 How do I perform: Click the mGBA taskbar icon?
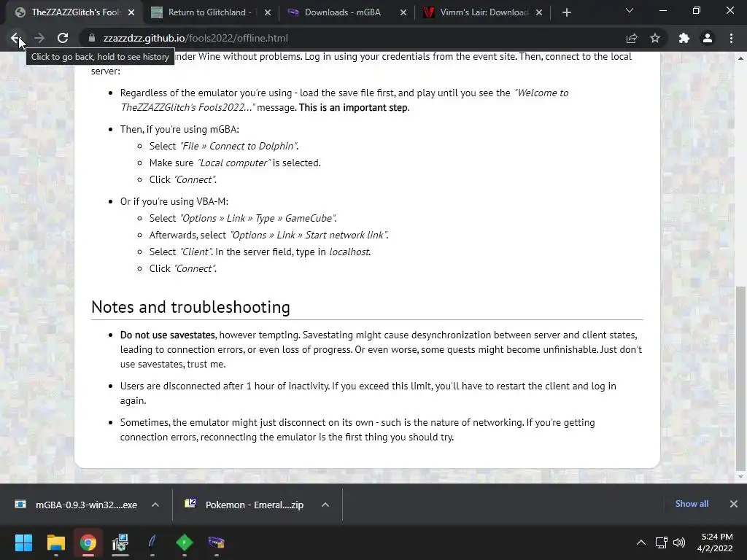(x=216, y=542)
